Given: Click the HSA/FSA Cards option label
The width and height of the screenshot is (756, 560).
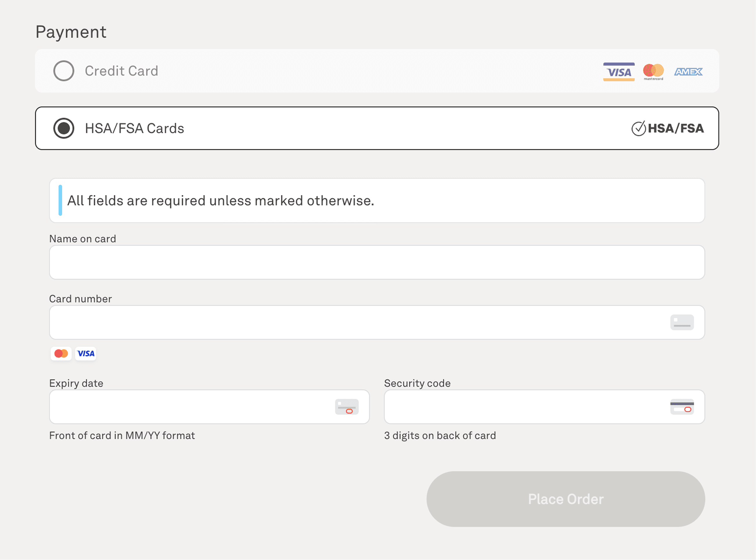Looking at the screenshot, I should click(134, 129).
